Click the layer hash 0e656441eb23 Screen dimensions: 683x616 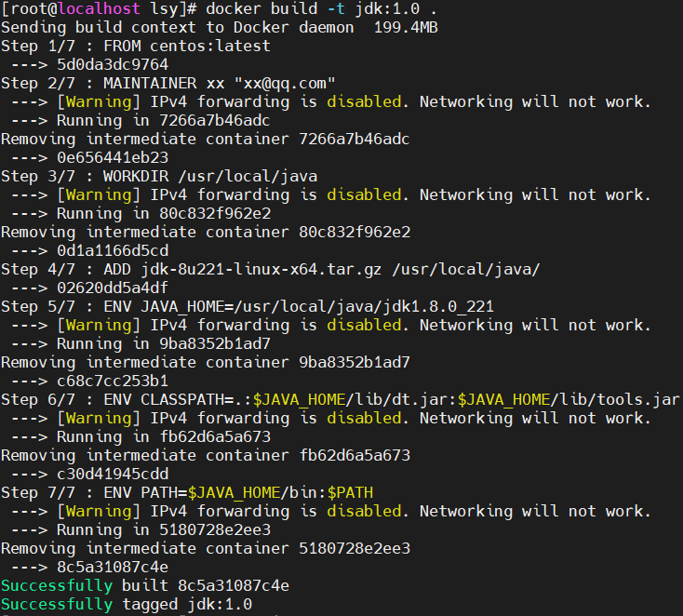click(x=113, y=157)
